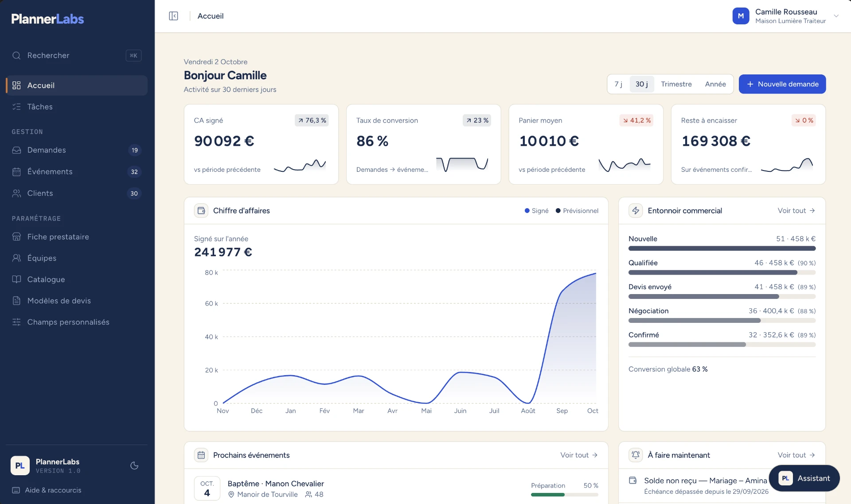
Task: Click the Négociation funnel progress bar
Action: pos(722,320)
